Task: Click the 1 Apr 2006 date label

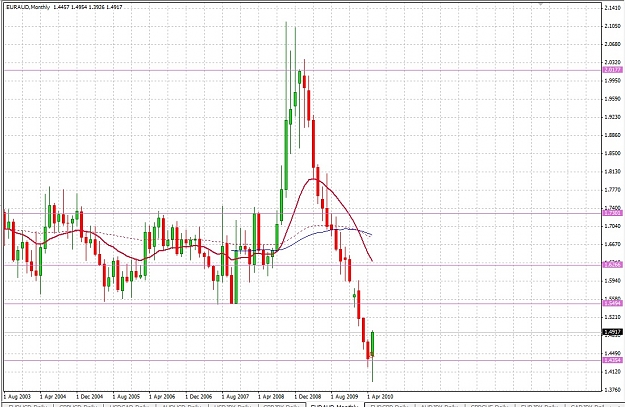Action: click(162, 397)
